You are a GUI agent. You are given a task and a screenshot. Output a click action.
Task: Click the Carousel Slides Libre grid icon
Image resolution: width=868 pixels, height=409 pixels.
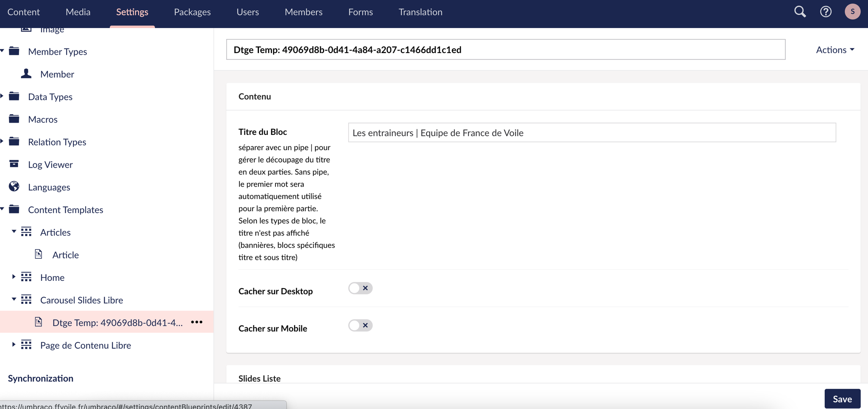pyautogui.click(x=26, y=300)
